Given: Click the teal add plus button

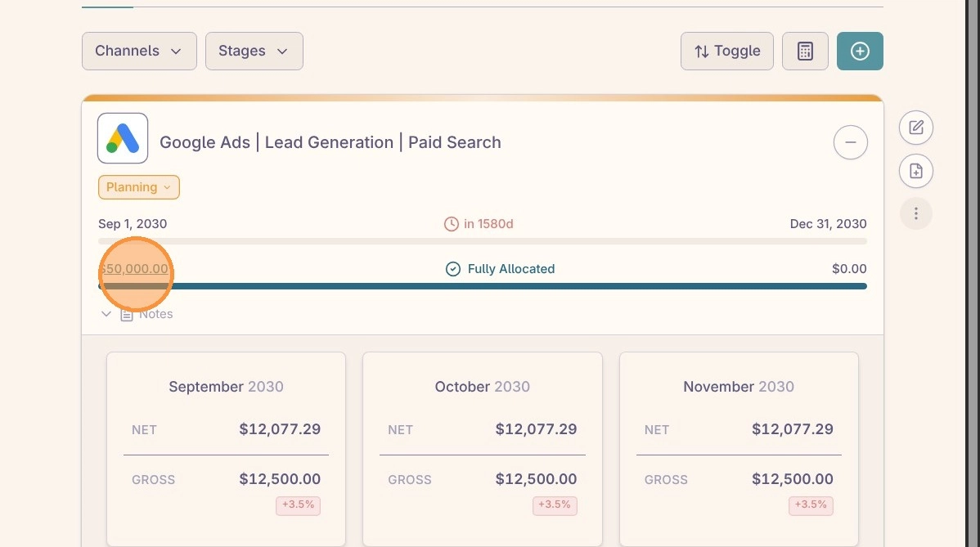Looking at the screenshot, I should pos(860,52).
